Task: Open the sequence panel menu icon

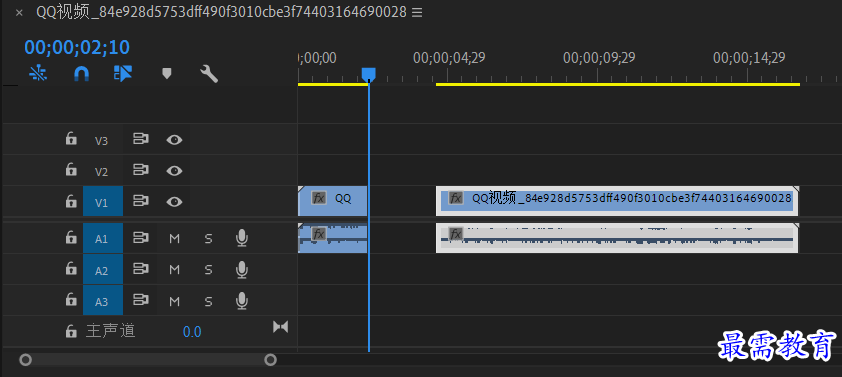Action: point(417,12)
